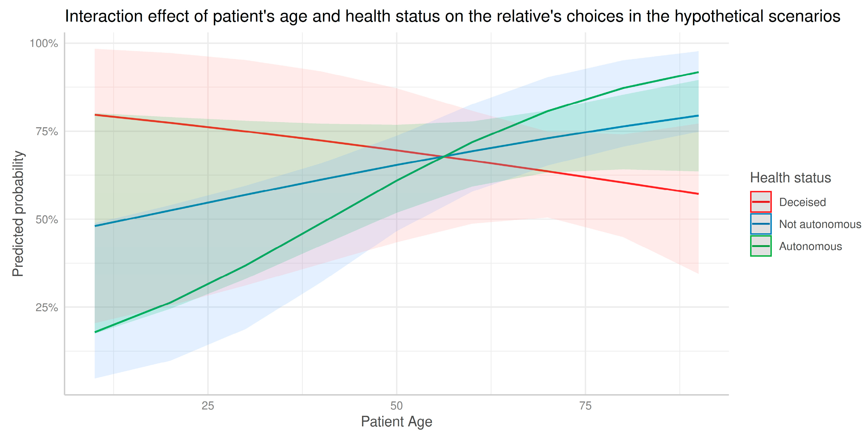Image resolution: width=868 pixels, height=438 pixels.
Task: Click the "Patient Age" x-axis title
Action: pos(396,421)
